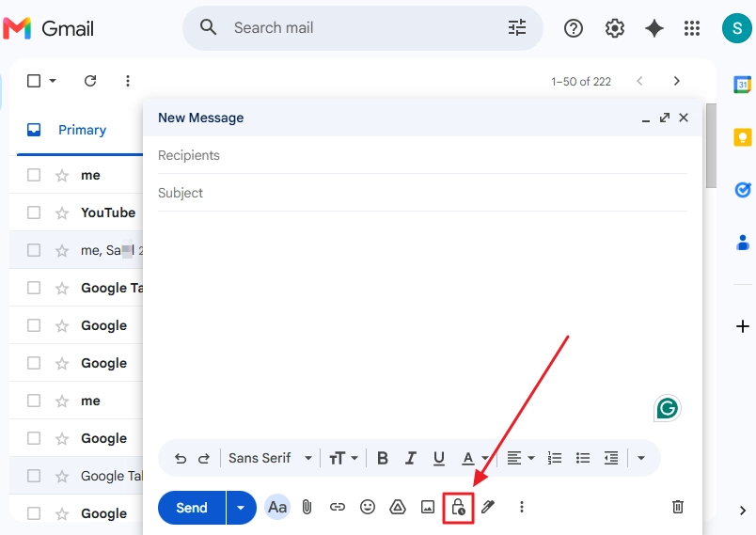Screen dimensions: 756x535
Task: Open full-screen compose window
Action: pyautogui.click(x=665, y=118)
